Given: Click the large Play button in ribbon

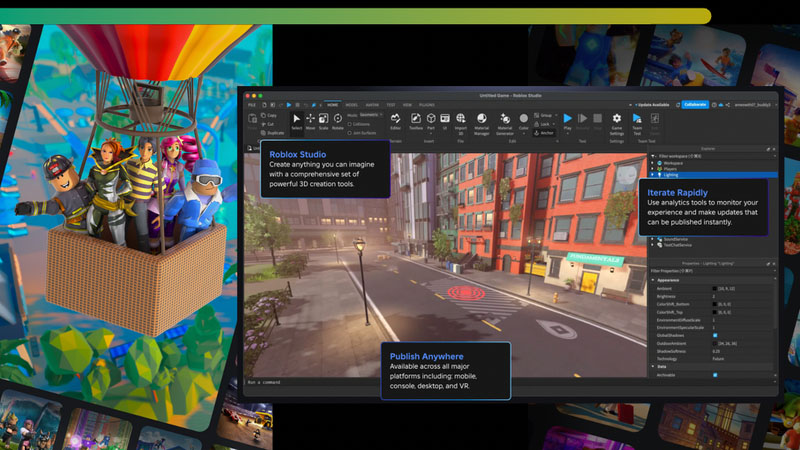Looking at the screenshot, I should click(568, 118).
